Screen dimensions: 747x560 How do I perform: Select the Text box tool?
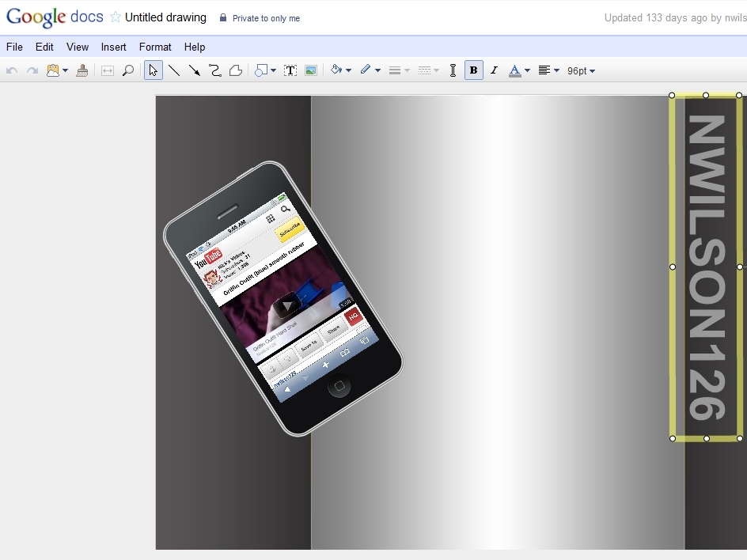point(290,70)
